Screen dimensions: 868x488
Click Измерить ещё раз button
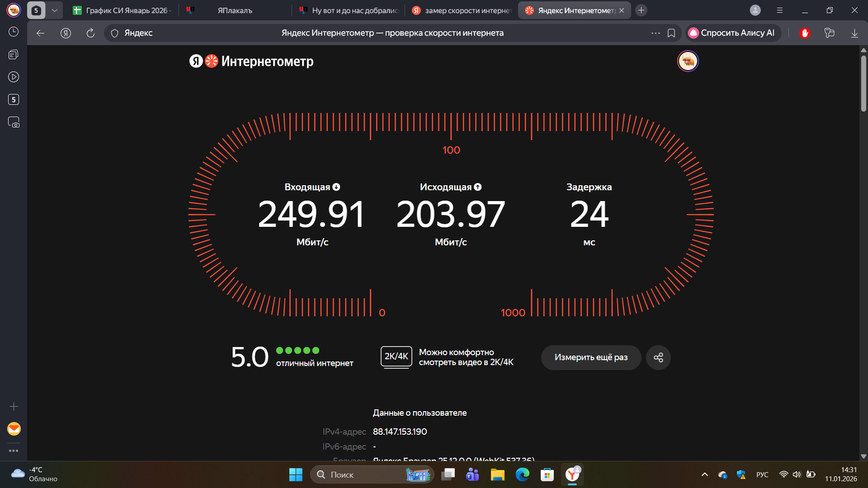(591, 357)
